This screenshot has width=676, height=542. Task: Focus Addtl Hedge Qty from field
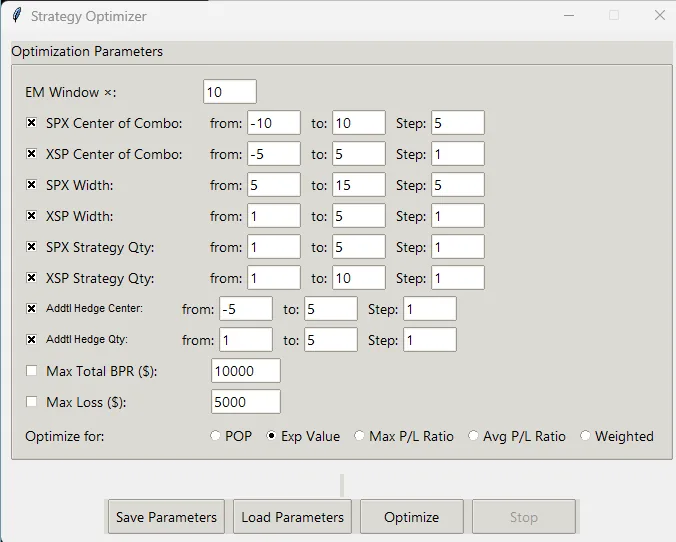click(x=246, y=340)
